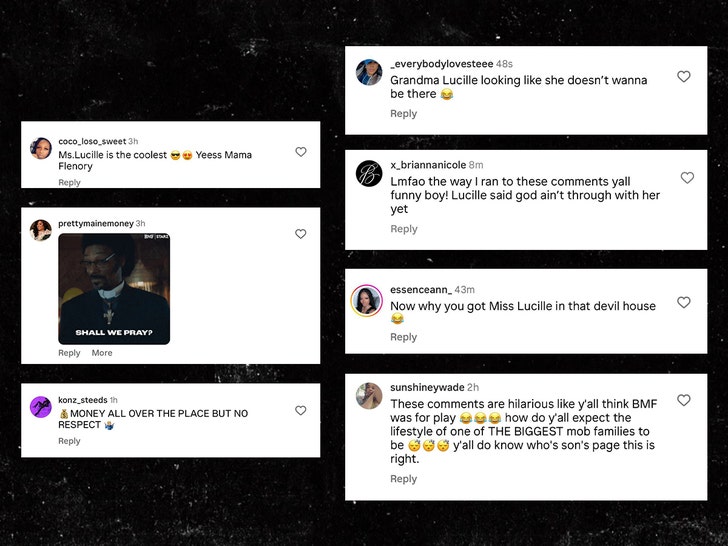
Task: Open essenceann_'s story ring avatar
Action: [366, 299]
